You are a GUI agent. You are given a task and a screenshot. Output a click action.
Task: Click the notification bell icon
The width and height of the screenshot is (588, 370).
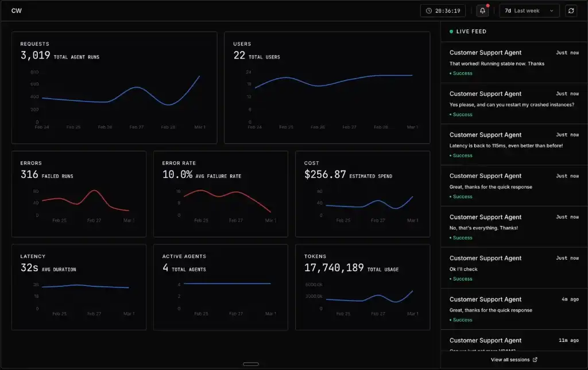pyautogui.click(x=482, y=10)
